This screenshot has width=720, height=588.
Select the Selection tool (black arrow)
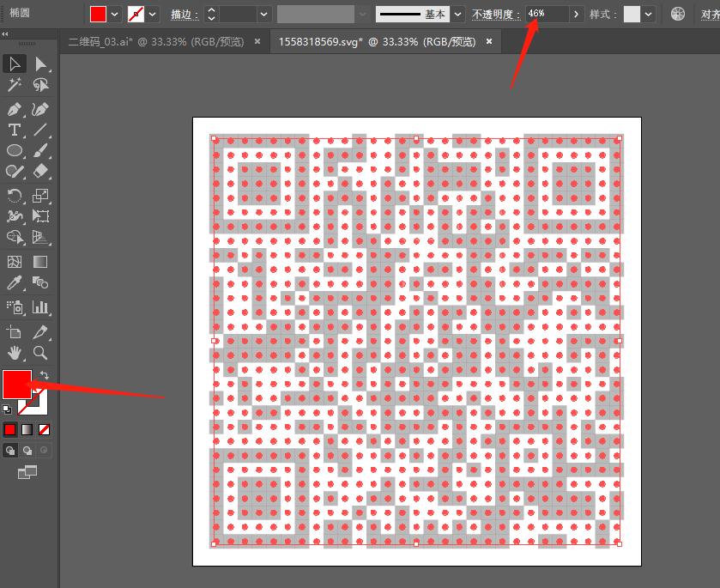15,64
